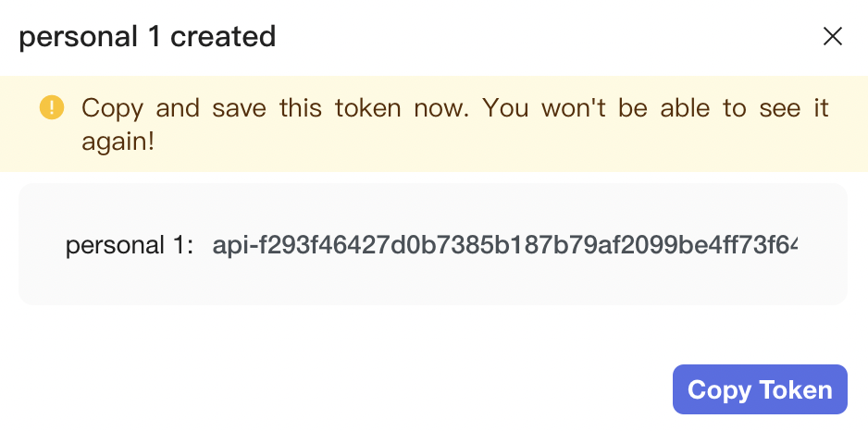This screenshot has width=868, height=431.
Task: Close the token created dialog
Action: pyautogui.click(x=833, y=36)
